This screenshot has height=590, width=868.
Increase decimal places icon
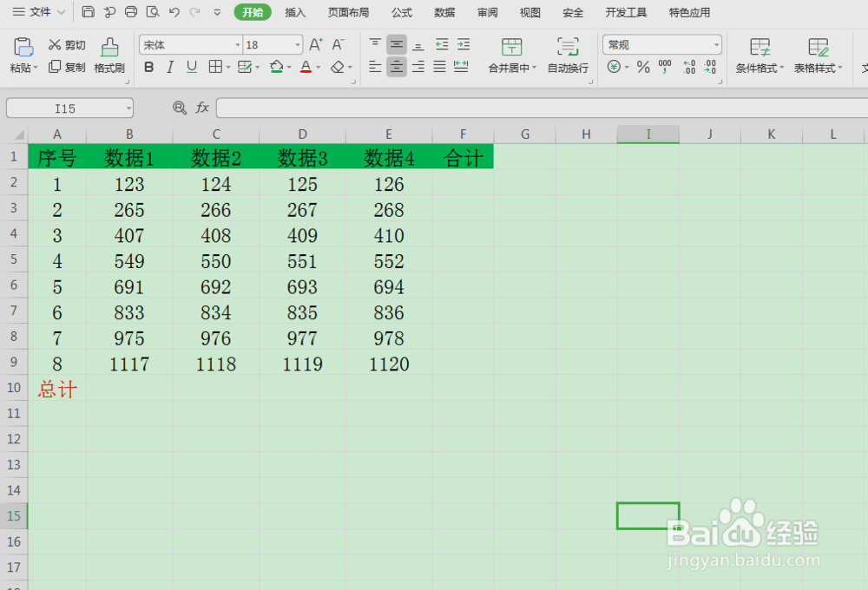coord(689,67)
